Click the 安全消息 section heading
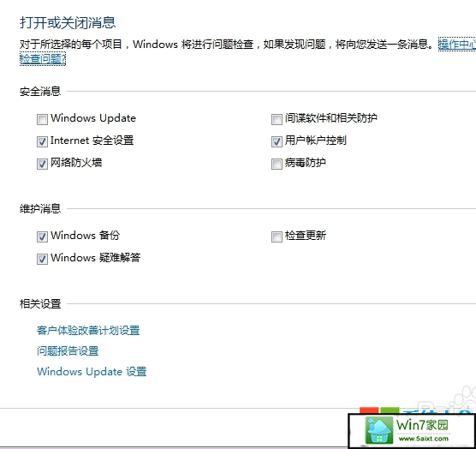The height and width of the screenshot is (449, 476). click(x=40, y=91)
